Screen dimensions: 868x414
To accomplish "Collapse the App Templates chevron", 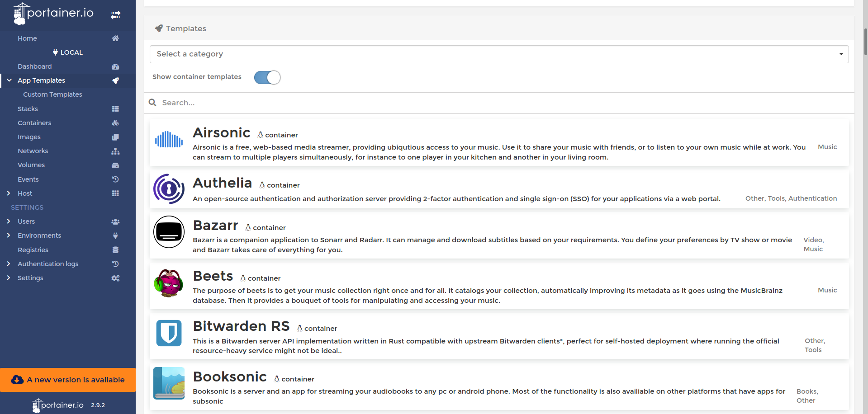I will (9, 80).
